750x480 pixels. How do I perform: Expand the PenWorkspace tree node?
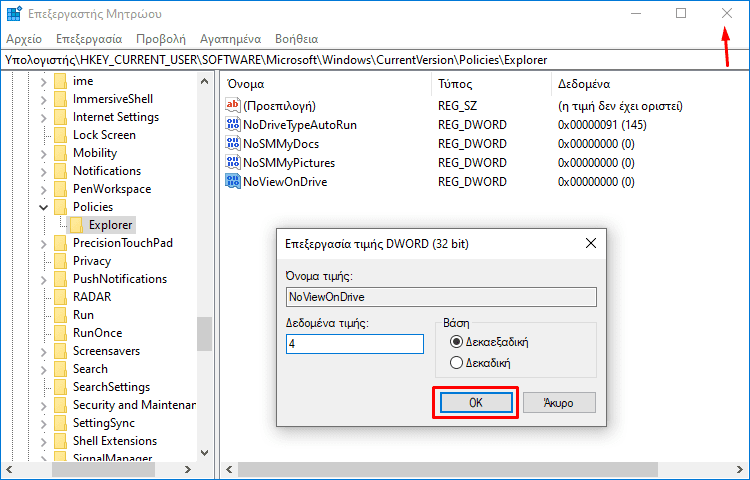[x=44, y=190]
